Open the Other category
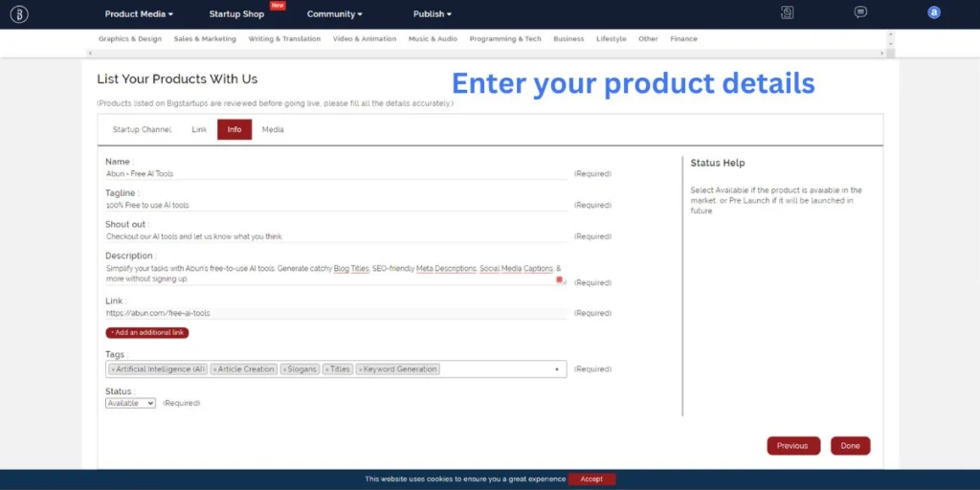This screenshot has height=490, width=980. [x=648, y=38]
